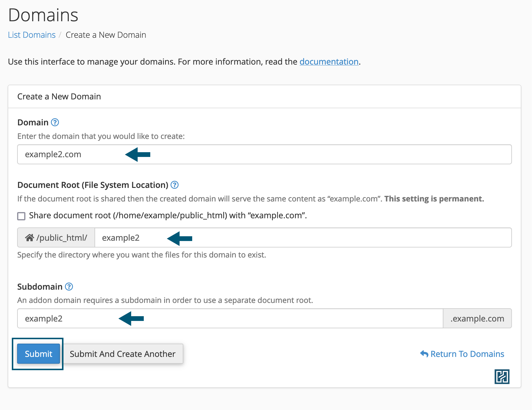Click the question mark beside Subdomain

(69, 287)
